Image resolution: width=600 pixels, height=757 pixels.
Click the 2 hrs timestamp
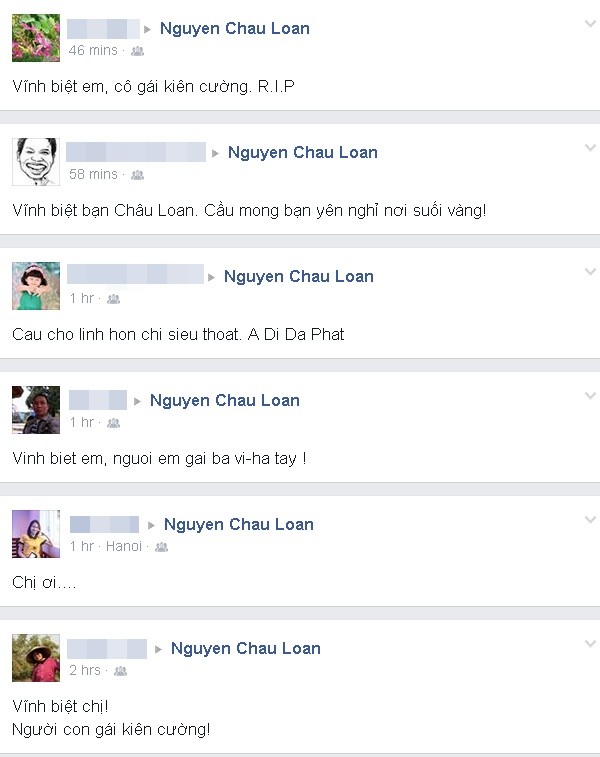click(85, 671)
